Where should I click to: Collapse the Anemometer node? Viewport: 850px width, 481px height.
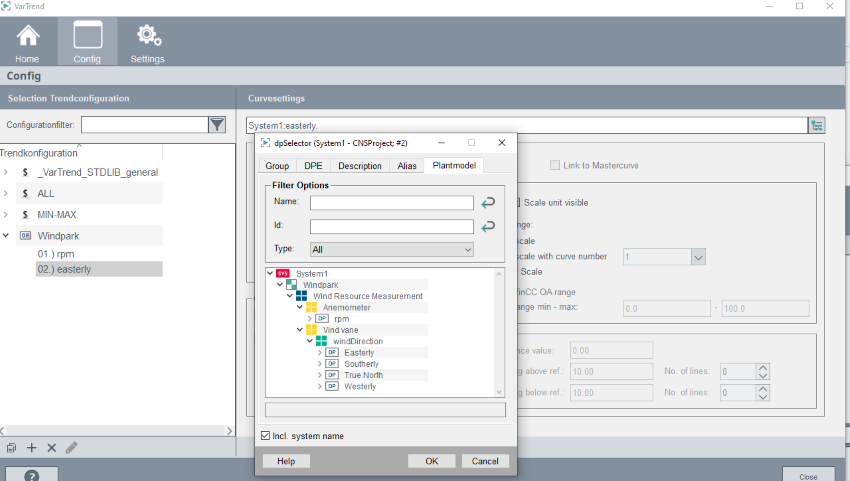(298, 307)
